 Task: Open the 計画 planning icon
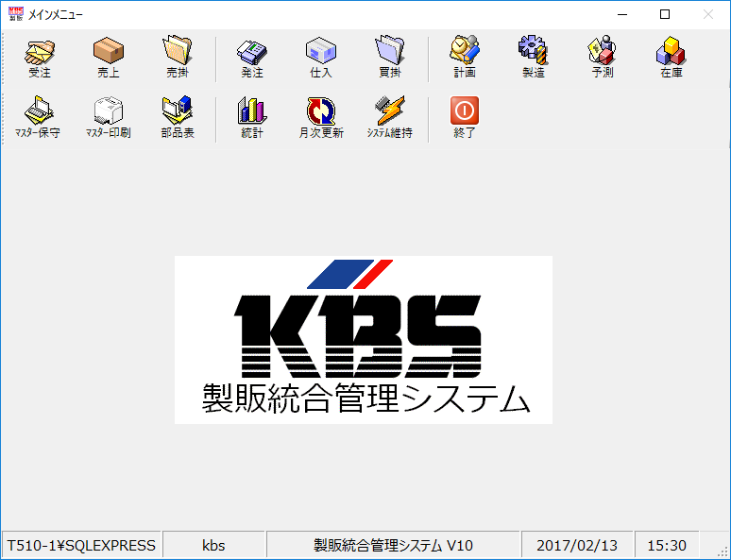point(465,59)
